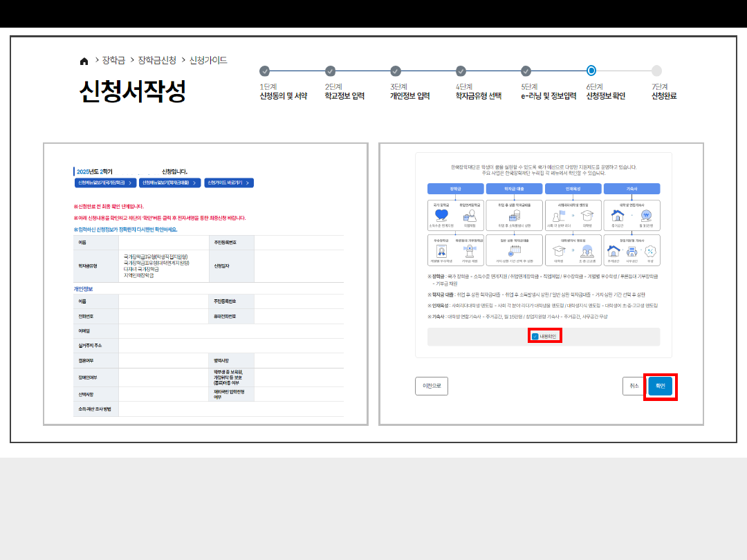
Task: Open 신청매뉴얼보기(학자금대출) button
Action: pos(169,183)
